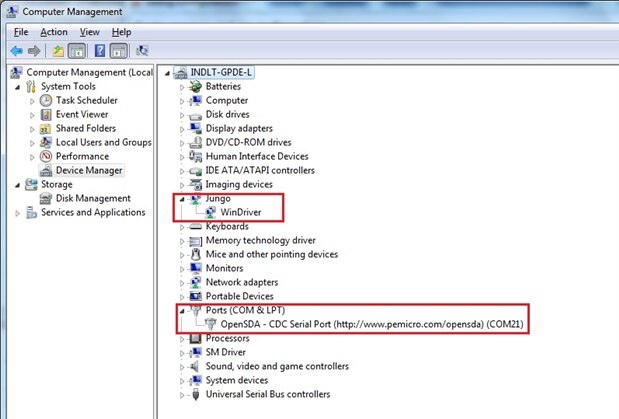The image size is (619, 419).
Task: Click the Display adapters icon
Action: click(195, 128)
